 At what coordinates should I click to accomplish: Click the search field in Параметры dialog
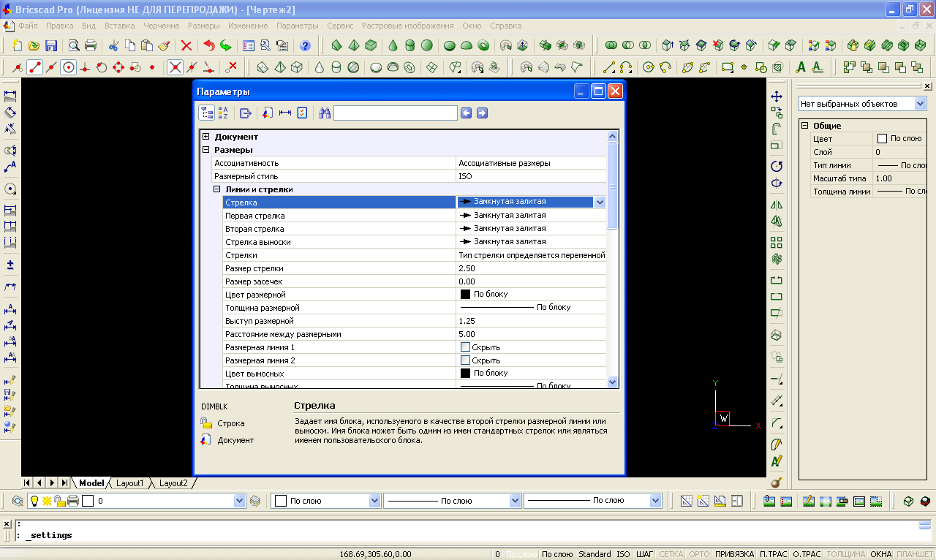(395, 113)
